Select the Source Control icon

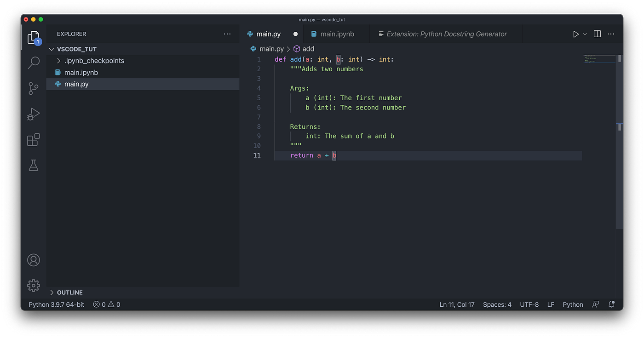tap(33, 88)
